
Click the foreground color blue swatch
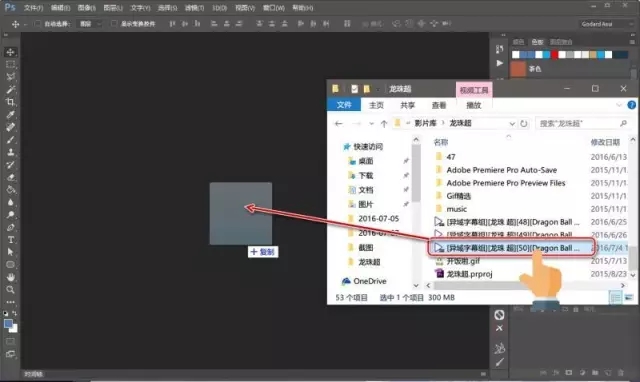coord(8,324)
